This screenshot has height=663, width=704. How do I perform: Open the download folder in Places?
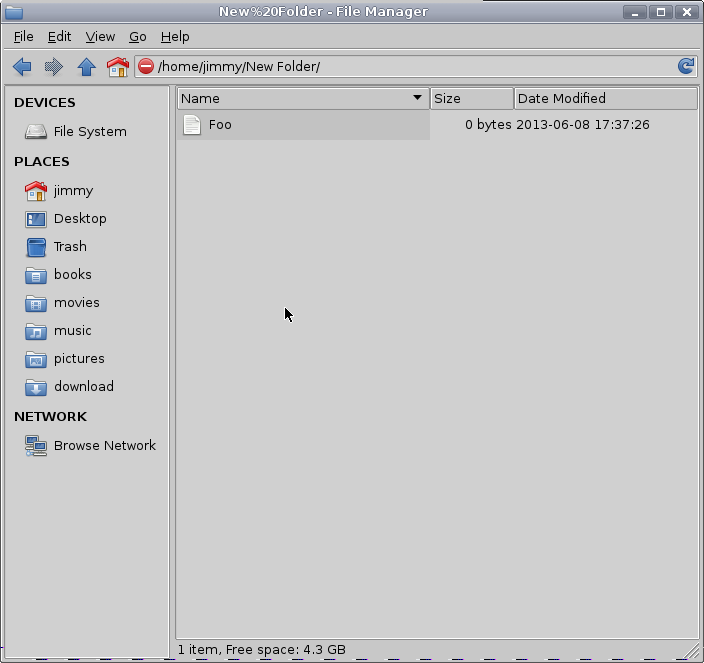83,386
